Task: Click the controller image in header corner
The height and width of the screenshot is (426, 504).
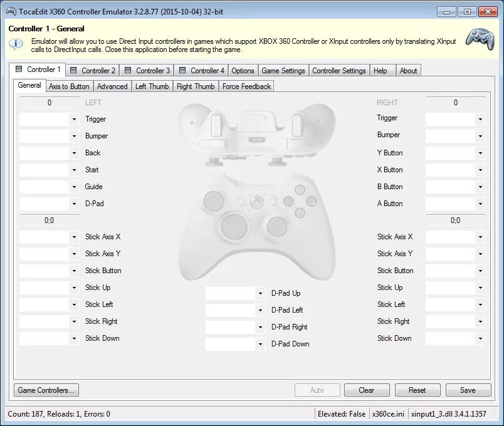Action: (480, 39)
